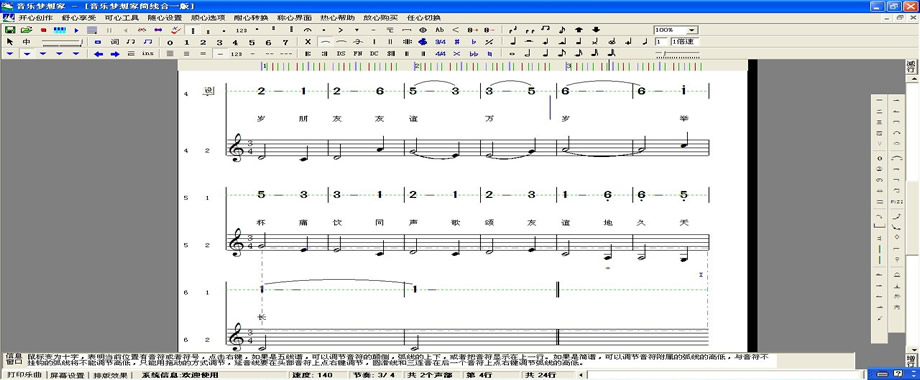Click the black down arrow icon
Image resolution: width=920 pixels, height=380 pixels.
tap(596, 29)
